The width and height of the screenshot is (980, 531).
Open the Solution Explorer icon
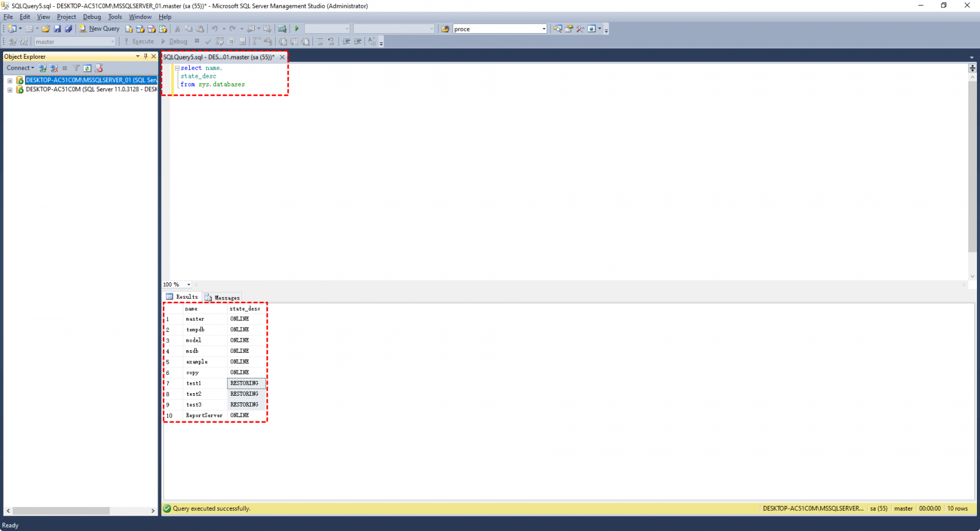557,29
